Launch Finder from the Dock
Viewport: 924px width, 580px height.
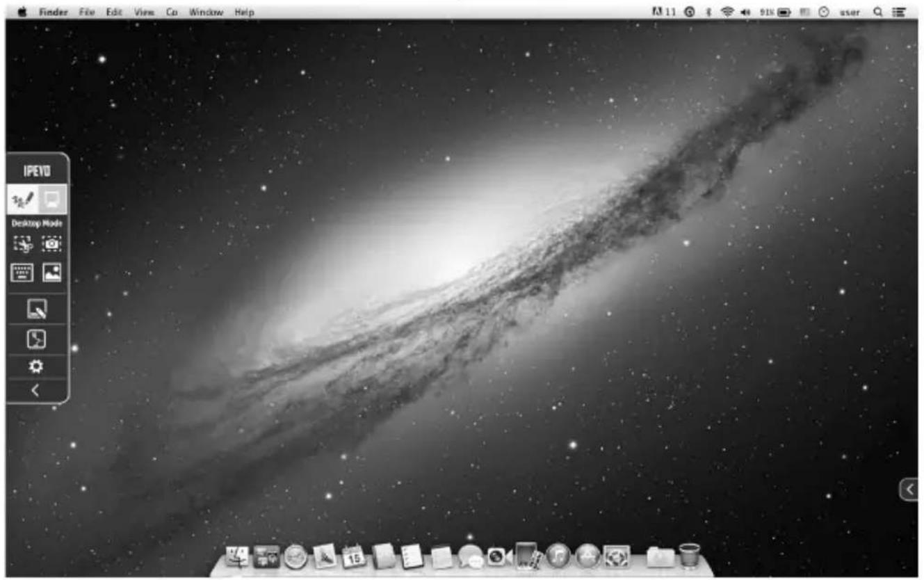click(x=238, y=556)
